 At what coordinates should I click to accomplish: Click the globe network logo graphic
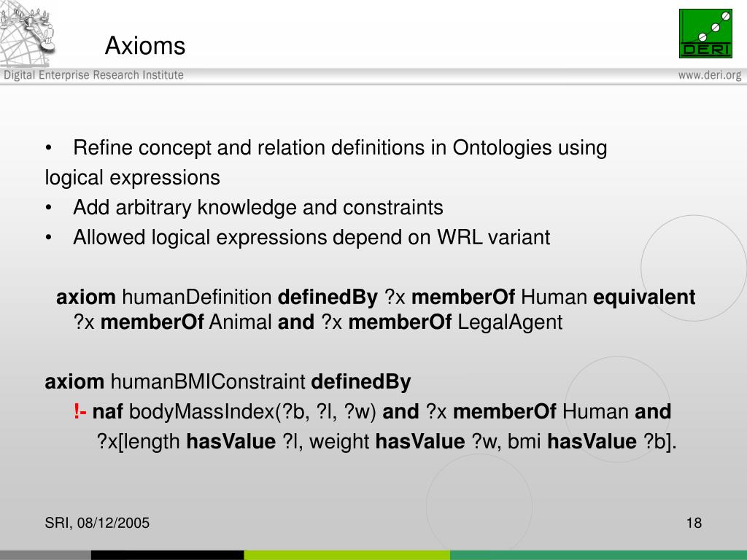28,34
